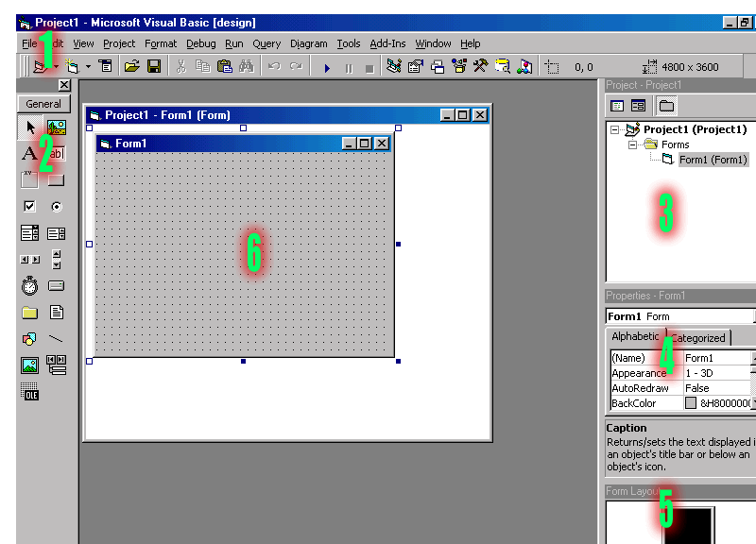Select the Pointer tool in the toolbox
Viewport: 756px width, 544px height.
pos(30,127)
